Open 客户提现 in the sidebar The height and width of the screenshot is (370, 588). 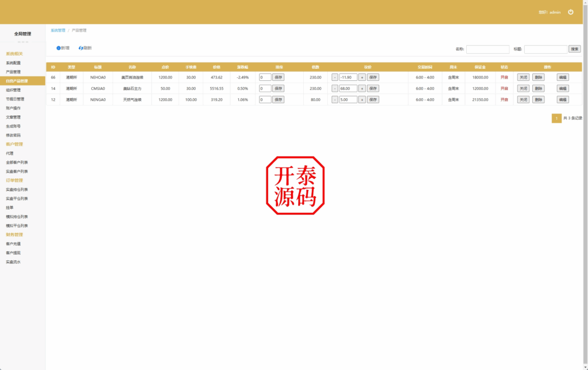pos(13,253)
